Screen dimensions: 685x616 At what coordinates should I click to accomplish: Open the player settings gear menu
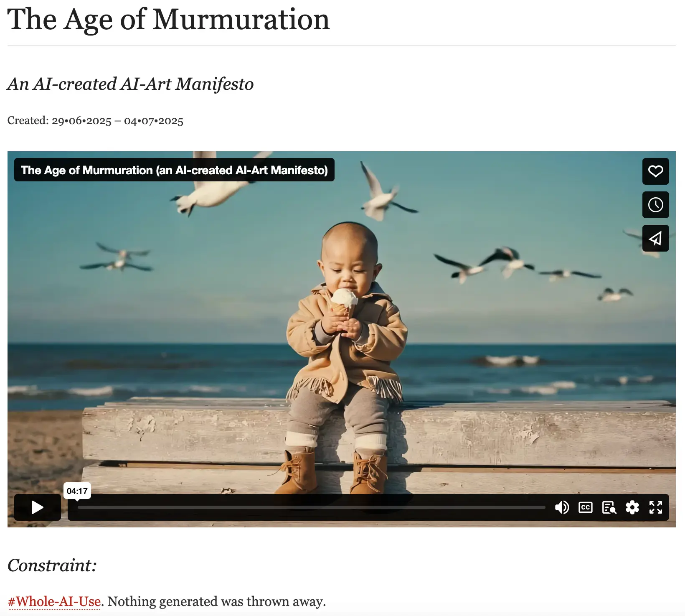[x=632, y=507]
